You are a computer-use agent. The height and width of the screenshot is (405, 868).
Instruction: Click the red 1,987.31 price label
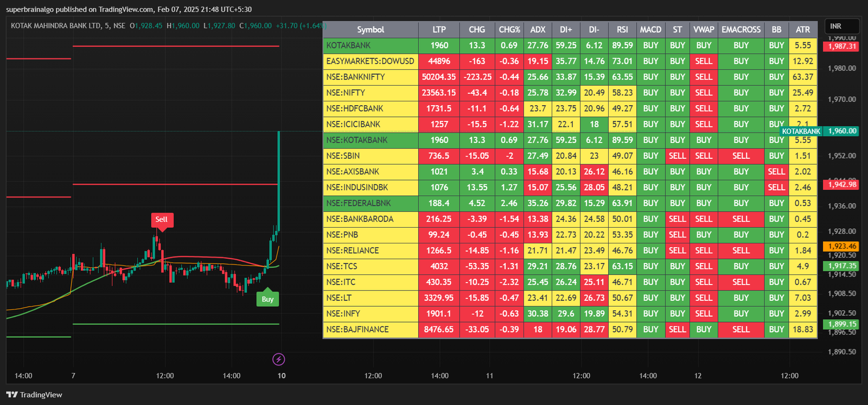[x=842, y=47]
